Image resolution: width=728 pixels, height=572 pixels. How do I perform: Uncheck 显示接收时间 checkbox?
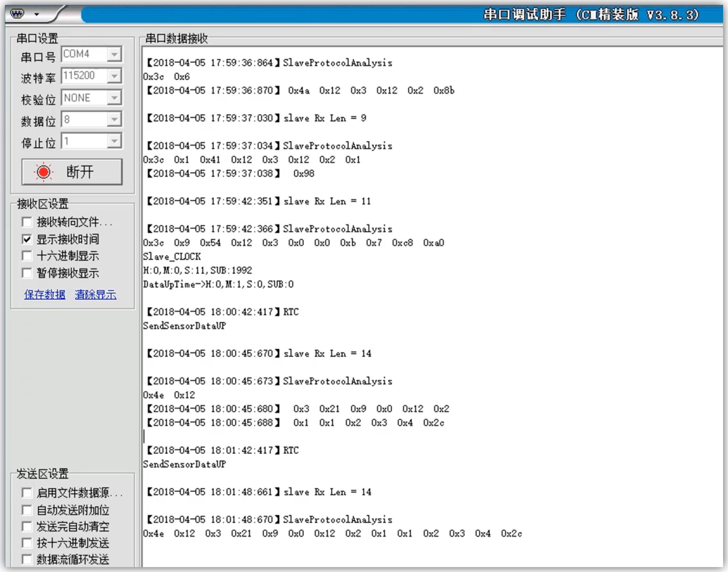[27, 239]
